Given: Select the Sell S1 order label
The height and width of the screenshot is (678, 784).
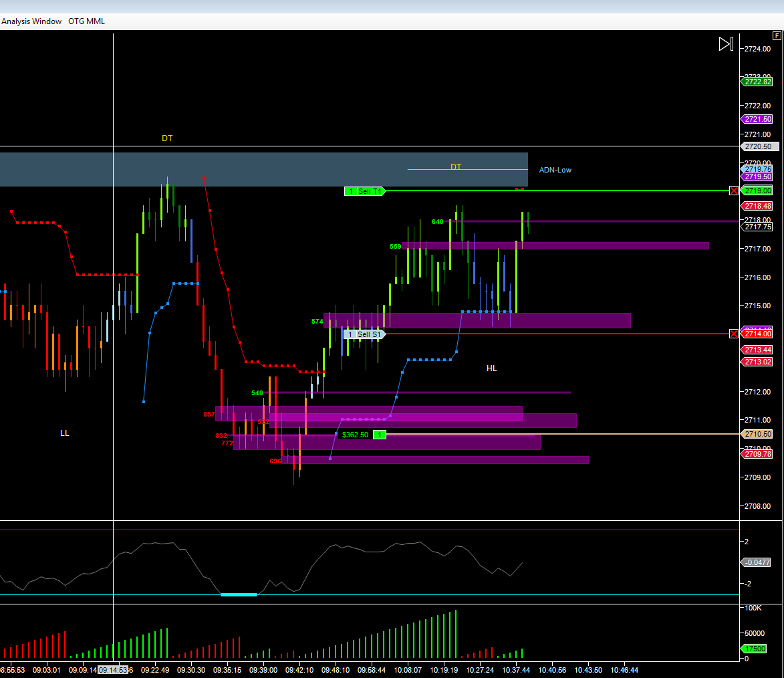Looking at the screenshot, I should coord(369,334).
